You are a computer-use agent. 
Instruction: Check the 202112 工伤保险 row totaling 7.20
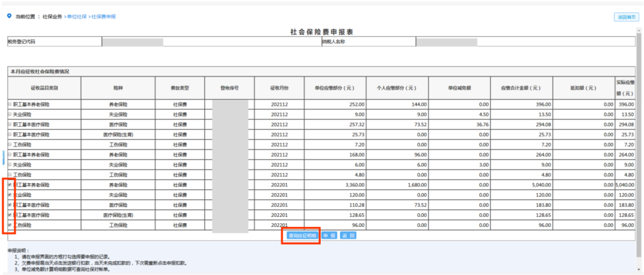[x=10, y=145]
